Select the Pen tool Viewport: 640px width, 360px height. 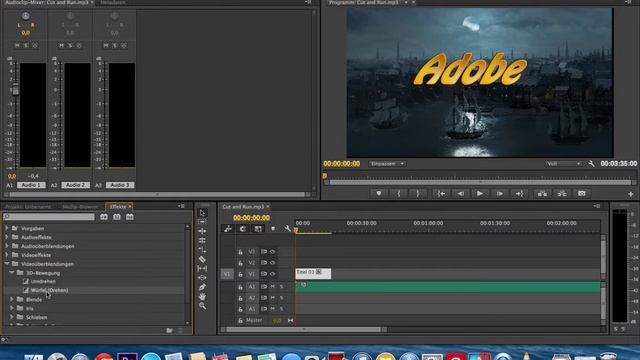pos(202,287)
